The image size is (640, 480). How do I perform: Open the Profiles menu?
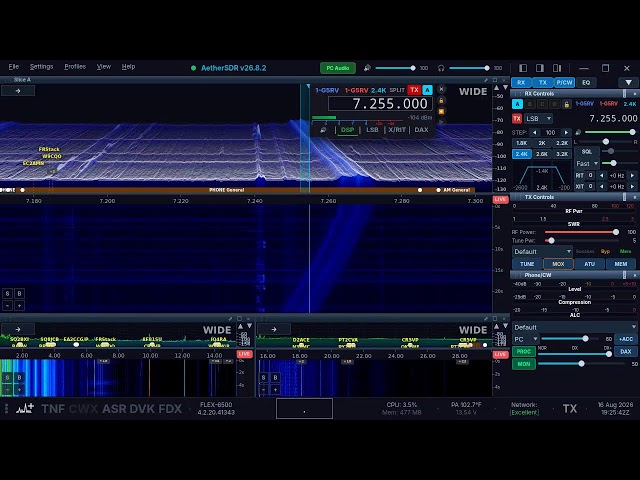pyautogui.click(x=75, y=67)
